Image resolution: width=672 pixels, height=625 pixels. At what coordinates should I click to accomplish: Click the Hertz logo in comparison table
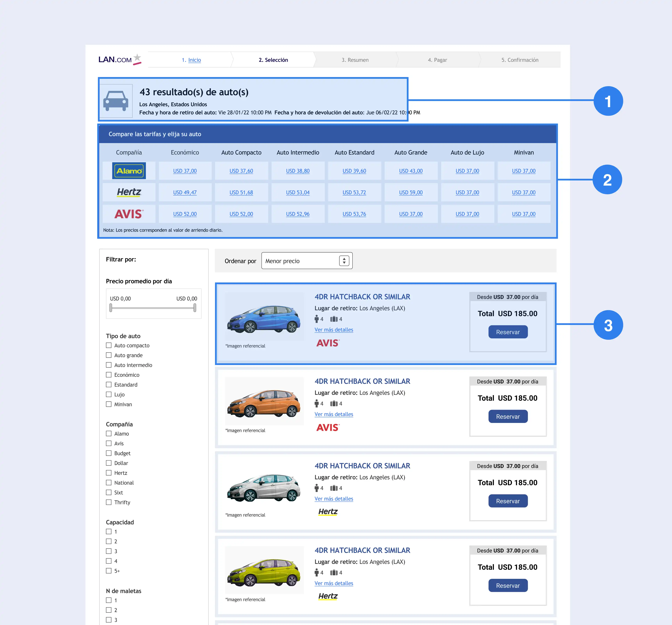[129, 192]
